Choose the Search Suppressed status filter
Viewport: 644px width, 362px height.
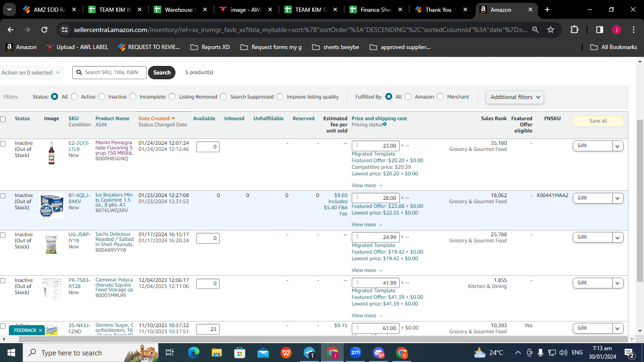click(x=223, y=97)
